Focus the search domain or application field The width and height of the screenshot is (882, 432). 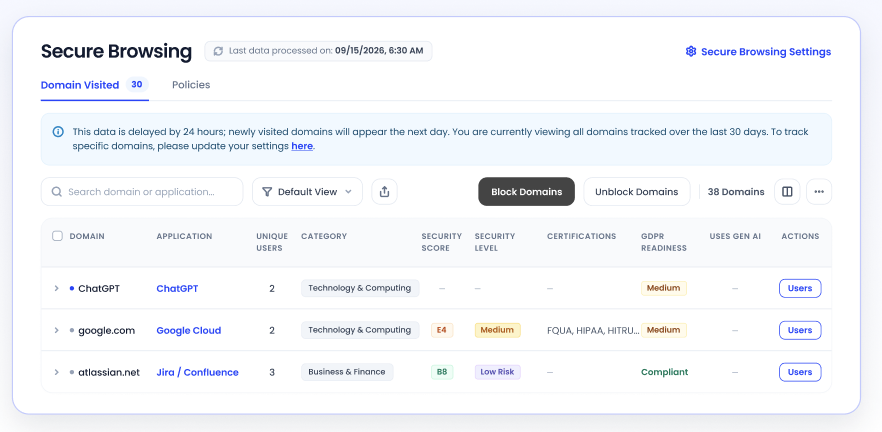[x=142, y=192]
